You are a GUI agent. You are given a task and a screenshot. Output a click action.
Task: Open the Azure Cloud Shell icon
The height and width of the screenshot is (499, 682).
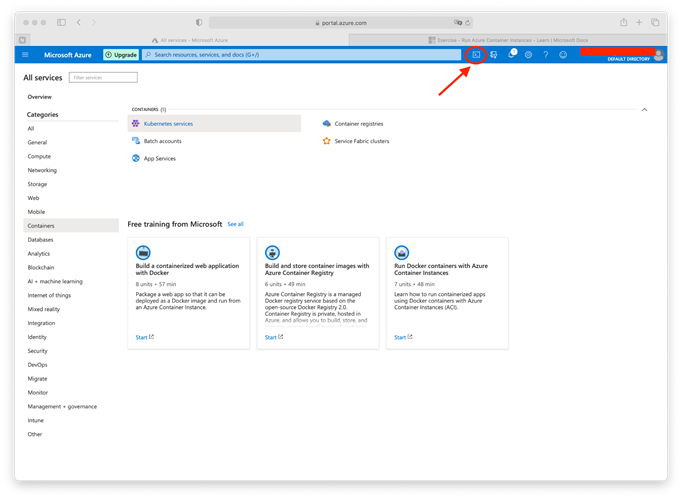point(476,55)
